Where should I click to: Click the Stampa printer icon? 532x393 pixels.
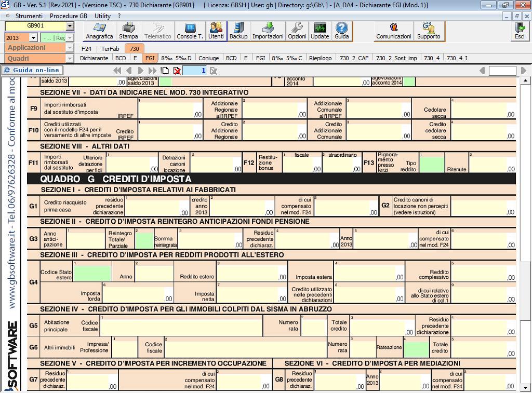point(128,31)
